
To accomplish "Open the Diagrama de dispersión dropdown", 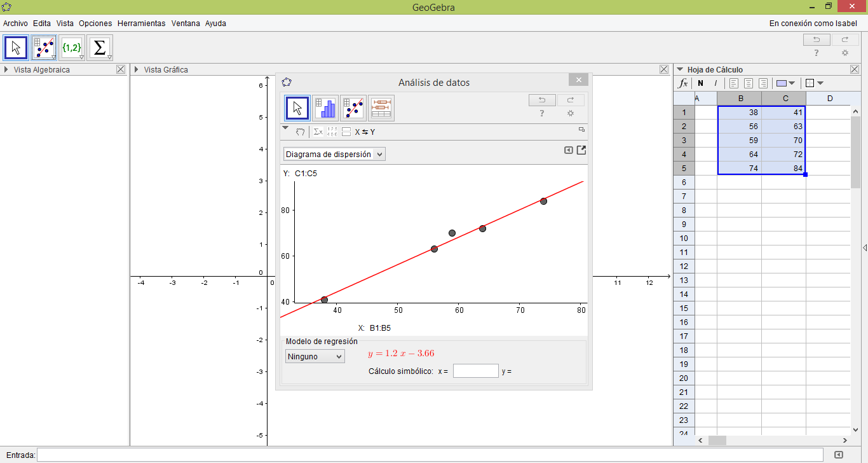I will point(334,155).
